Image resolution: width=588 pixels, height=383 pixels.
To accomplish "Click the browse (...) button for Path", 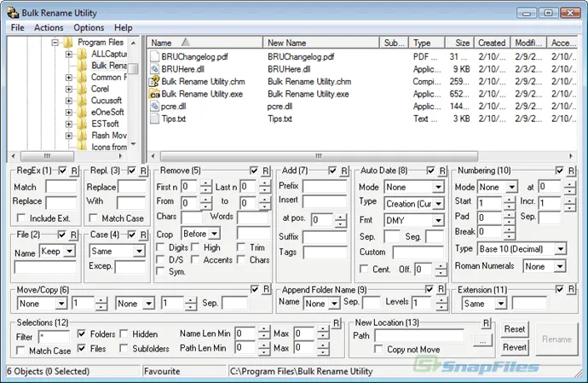I will (x=483, y=341).
